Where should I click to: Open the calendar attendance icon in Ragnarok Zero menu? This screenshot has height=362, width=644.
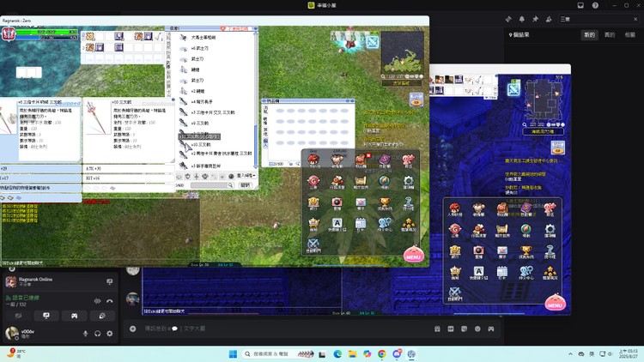(x=361, y=223)
